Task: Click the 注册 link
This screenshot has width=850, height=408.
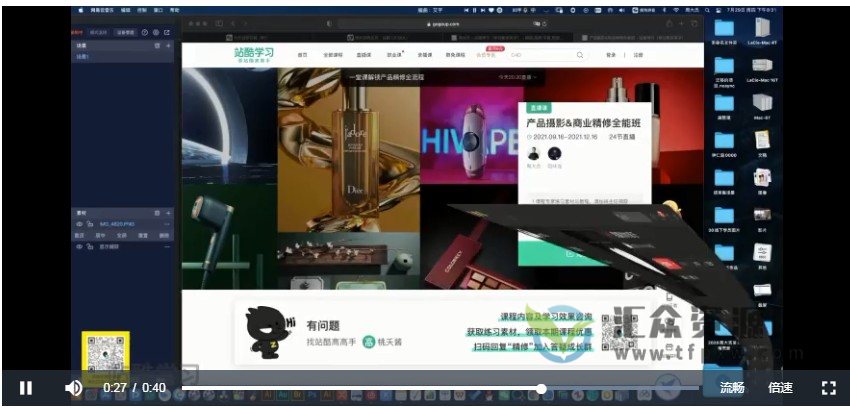Action: pos(638,55)
